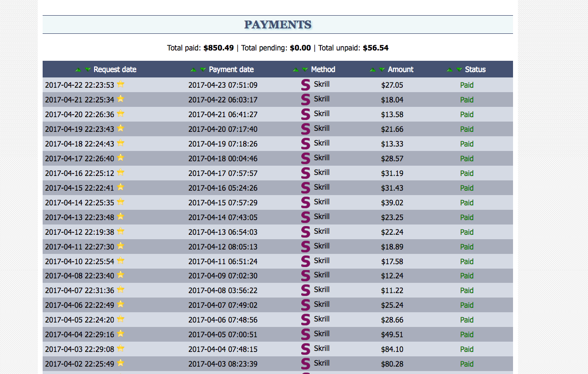
Task: Click star beside 2017-04-06 22:22:49 request
Action: coord(121,304)
